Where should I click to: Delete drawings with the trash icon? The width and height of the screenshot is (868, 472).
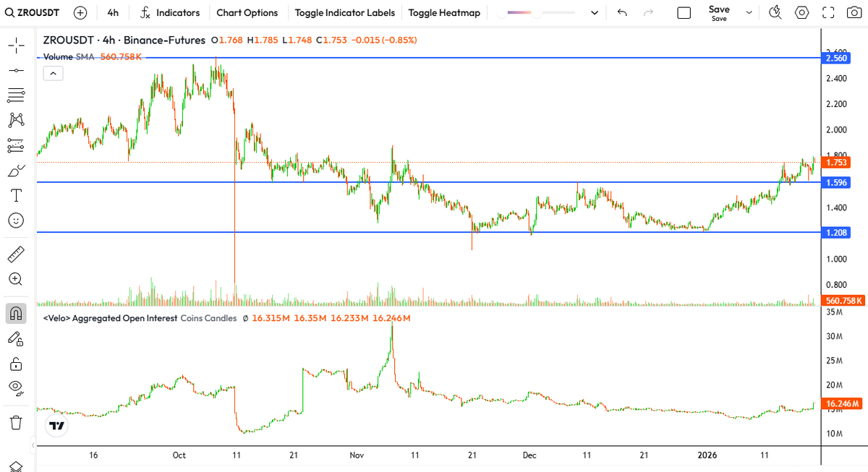click(x=16, y=421)
